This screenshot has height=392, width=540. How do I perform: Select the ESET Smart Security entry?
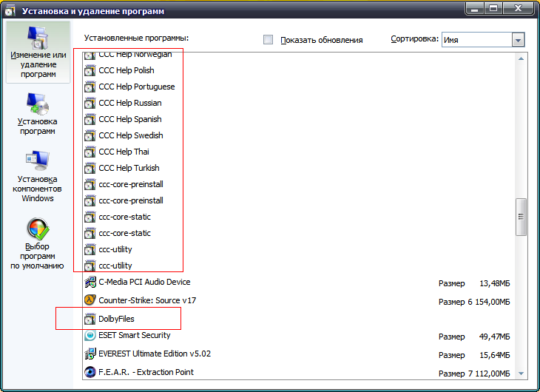tap(135, 335)
